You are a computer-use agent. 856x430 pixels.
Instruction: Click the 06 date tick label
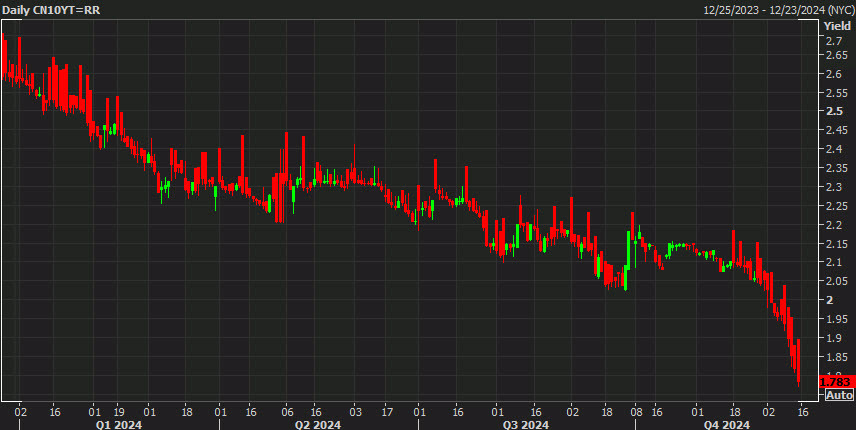point(288,412)
